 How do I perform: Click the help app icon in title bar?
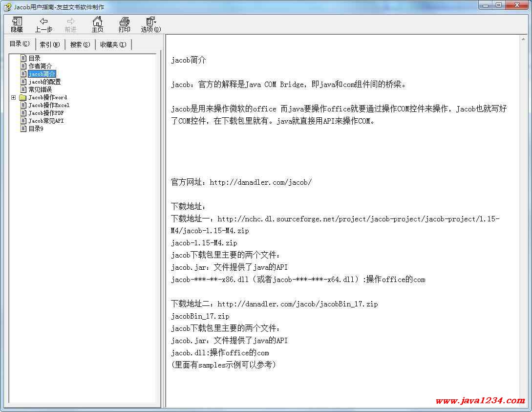tap(7, 7)
